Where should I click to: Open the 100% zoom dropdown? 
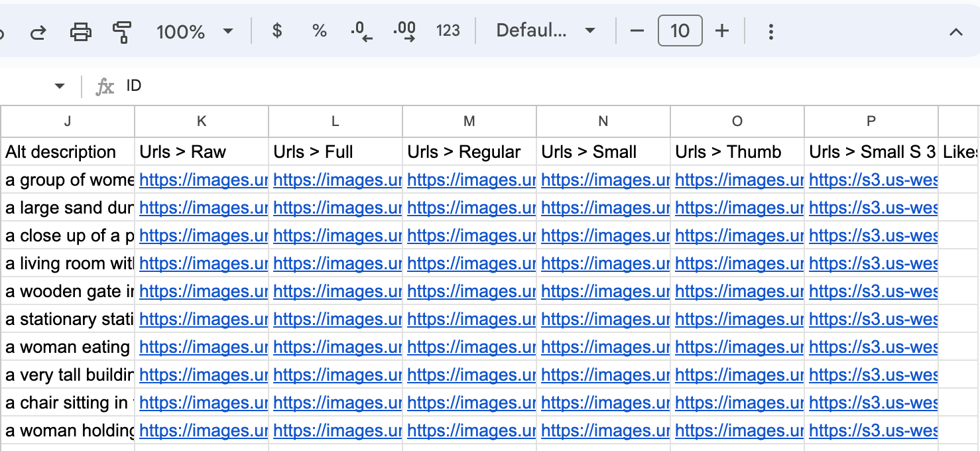tap(195, 31)
